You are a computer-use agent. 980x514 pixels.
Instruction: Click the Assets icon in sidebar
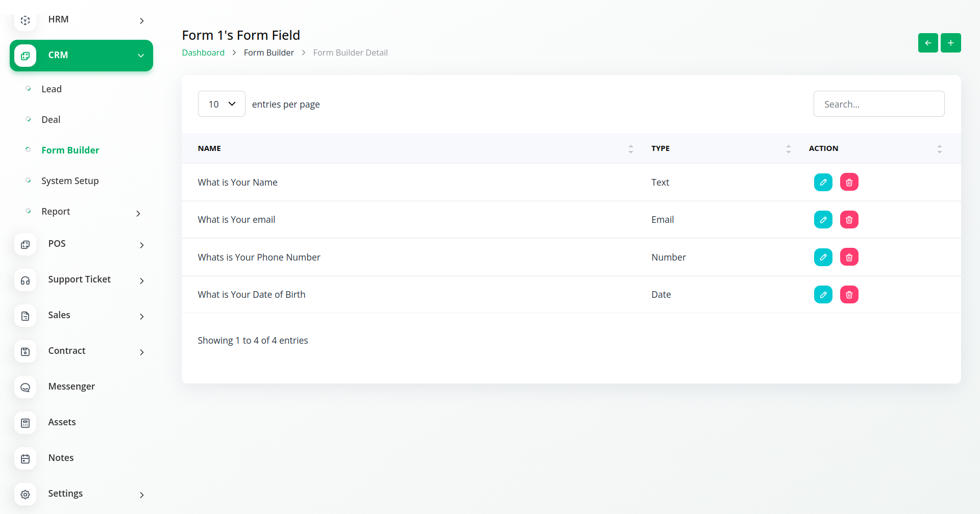(25, 423)
